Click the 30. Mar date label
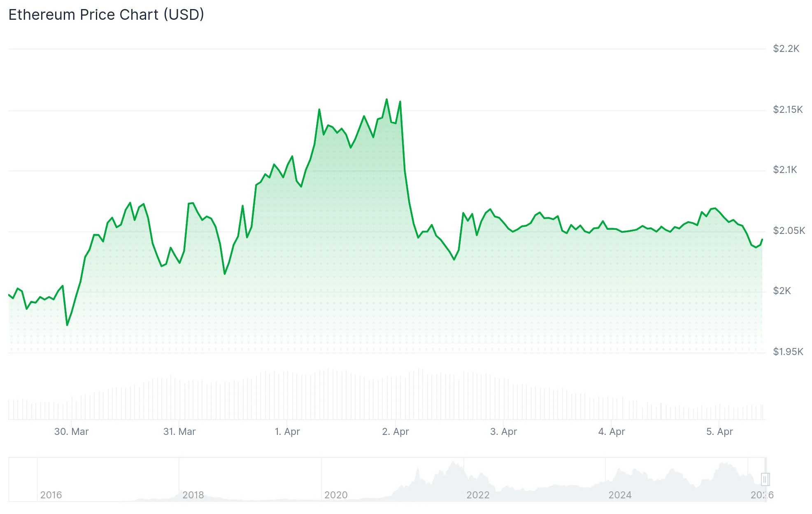 tap(71, 432)
